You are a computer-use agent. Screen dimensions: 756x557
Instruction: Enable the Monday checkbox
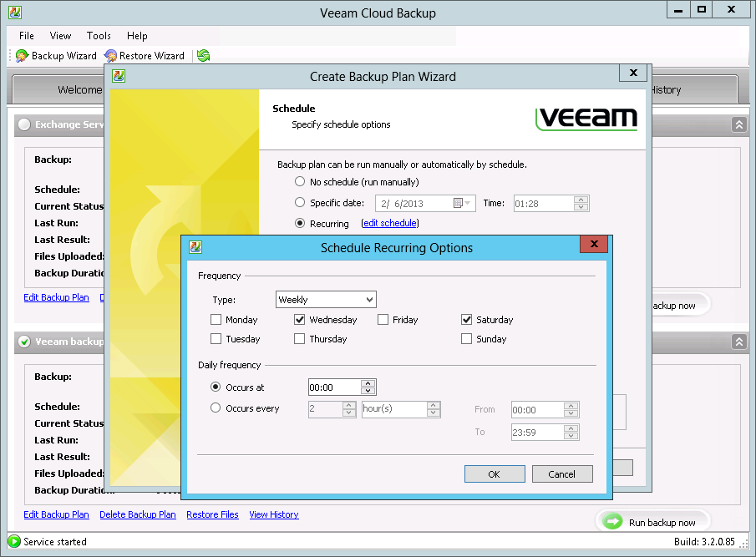pyautogui.click(x=216, y=320)
